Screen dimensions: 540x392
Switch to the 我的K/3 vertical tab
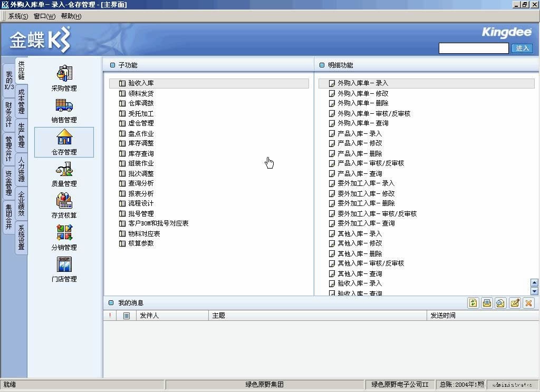coord(9,81)
